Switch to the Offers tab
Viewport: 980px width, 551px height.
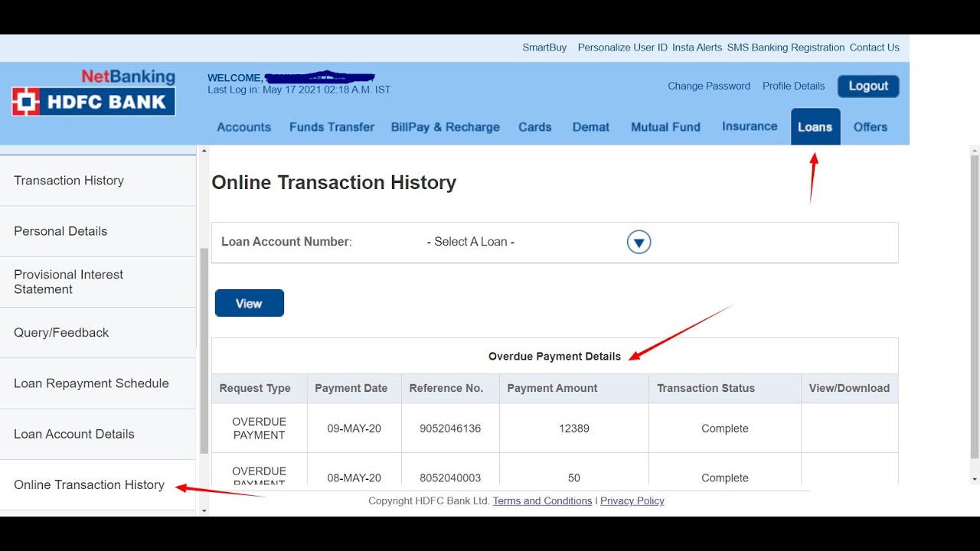click(x=871, y=127)
